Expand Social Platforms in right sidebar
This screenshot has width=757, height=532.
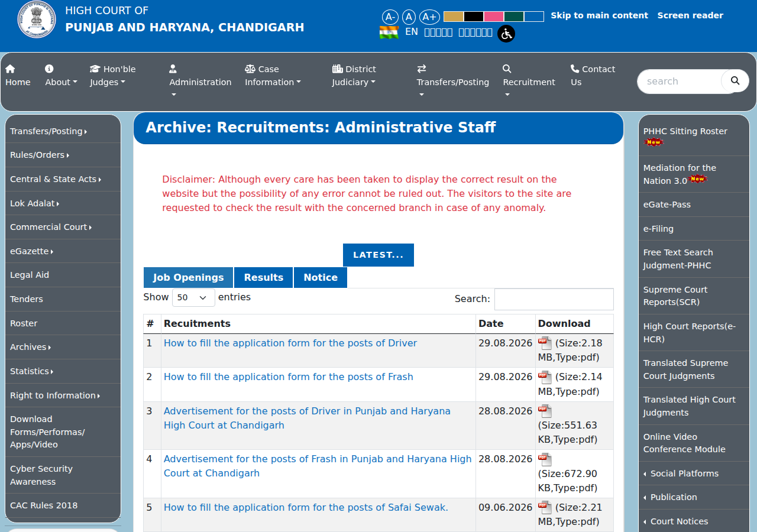tap(685, 473)
